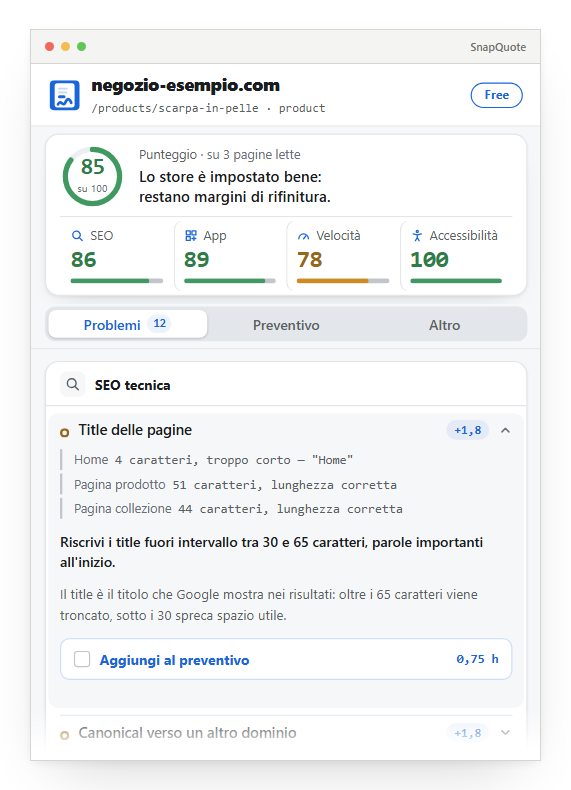
Task: Click the SEO tecnica section heading
Action: pos(133,385)
